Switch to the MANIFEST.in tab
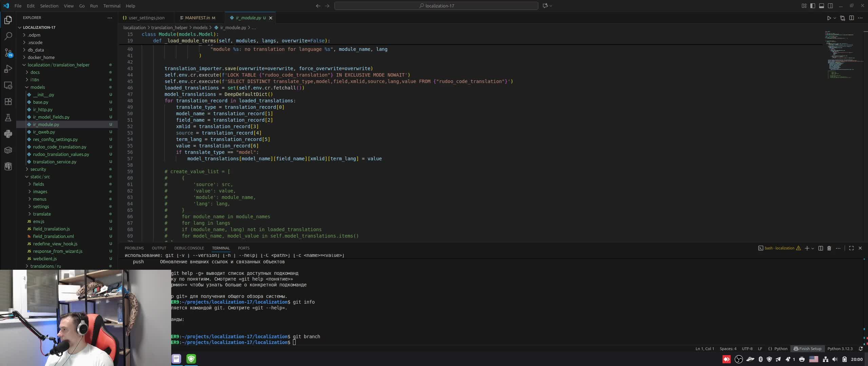This screenshot has height=366, width=868. (197, 18)
